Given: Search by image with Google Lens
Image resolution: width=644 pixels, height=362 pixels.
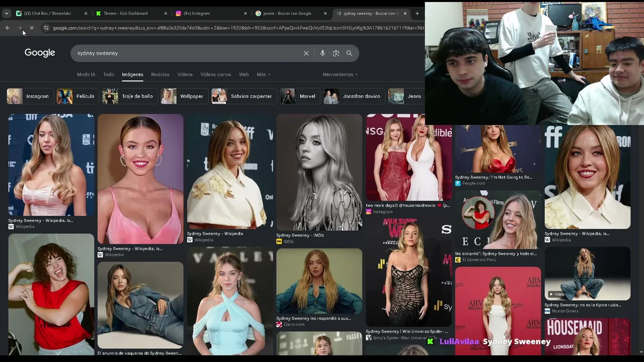Looking at the screenshot, I should pyautogui.click(x=336, y=53).
